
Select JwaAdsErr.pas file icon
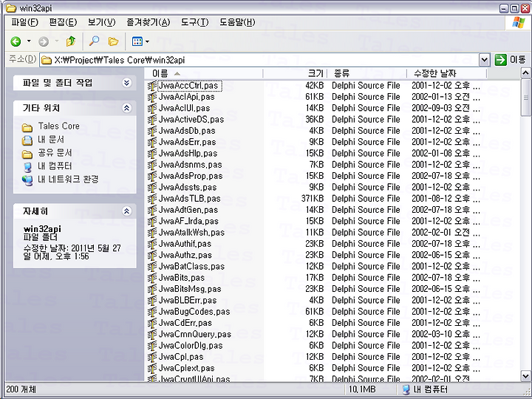point(152,142)
